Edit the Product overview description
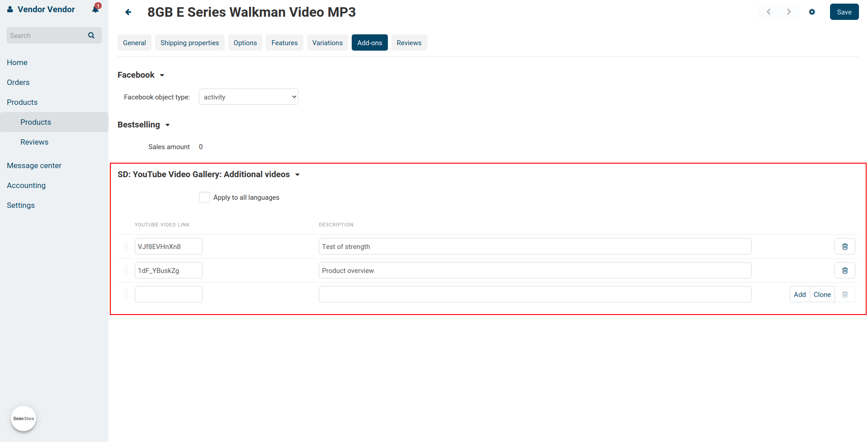This screenshot has height=442, width=868. (535, 270)
